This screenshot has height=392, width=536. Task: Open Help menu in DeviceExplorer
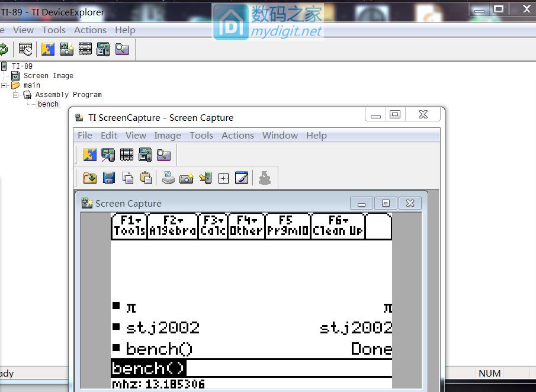pos(125,30)
